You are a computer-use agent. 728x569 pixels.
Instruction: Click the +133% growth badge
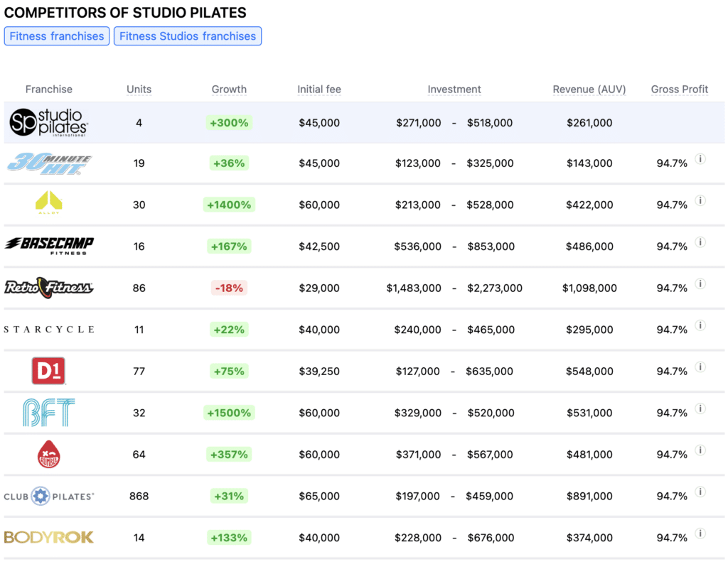coord(229,538)
